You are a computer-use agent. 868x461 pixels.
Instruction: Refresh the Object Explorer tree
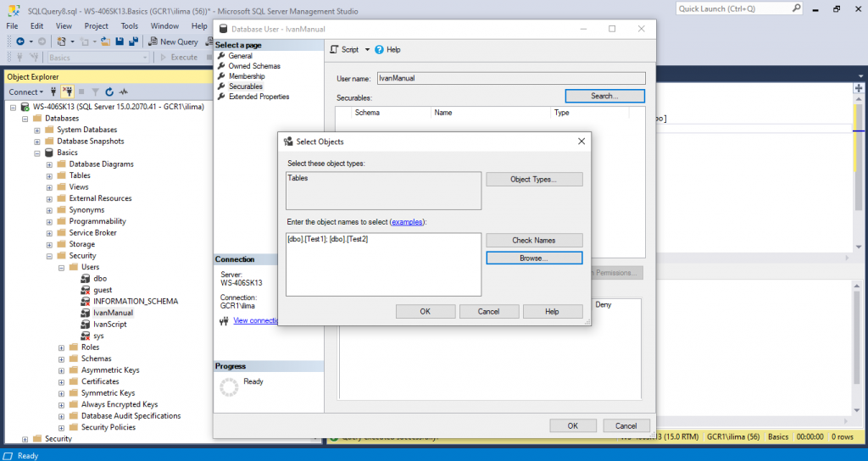tap(109, 92)
